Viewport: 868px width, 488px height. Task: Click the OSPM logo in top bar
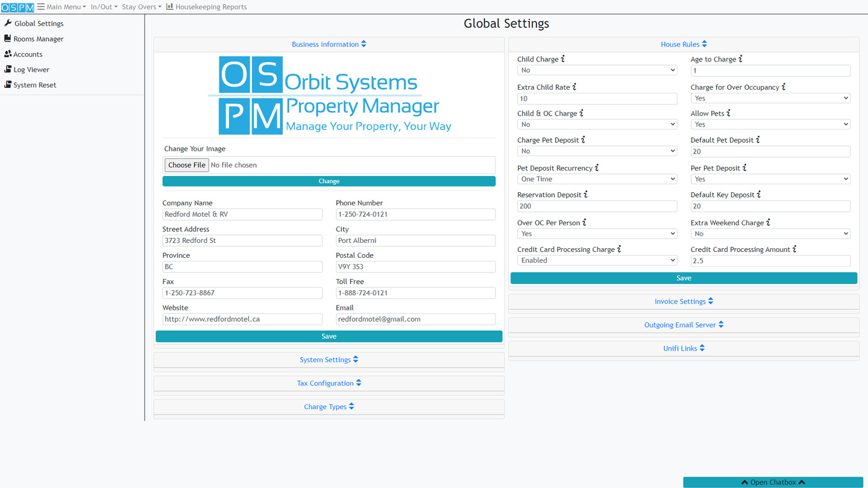[17, 7]
